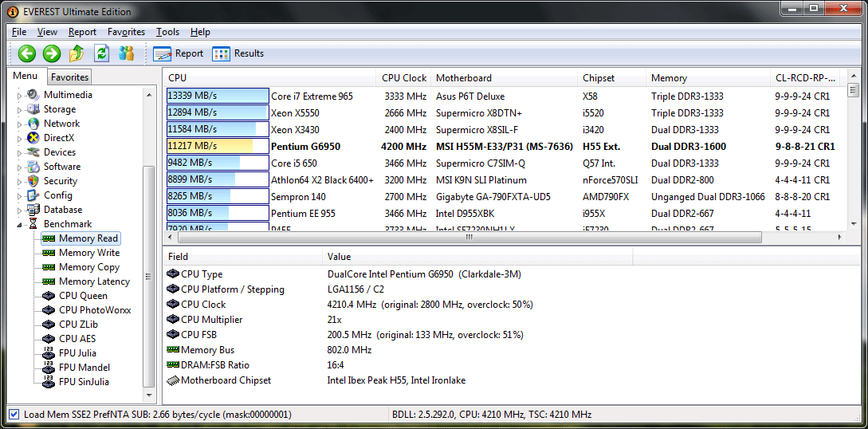Expand the Devices tree node
Viewport: 868px width, 429px height.
(x=20, y=153)
